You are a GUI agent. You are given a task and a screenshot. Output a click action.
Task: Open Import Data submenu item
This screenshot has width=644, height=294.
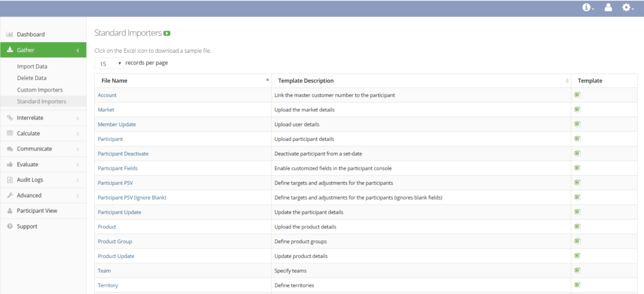pyautogui.click(x=32, y=66)
